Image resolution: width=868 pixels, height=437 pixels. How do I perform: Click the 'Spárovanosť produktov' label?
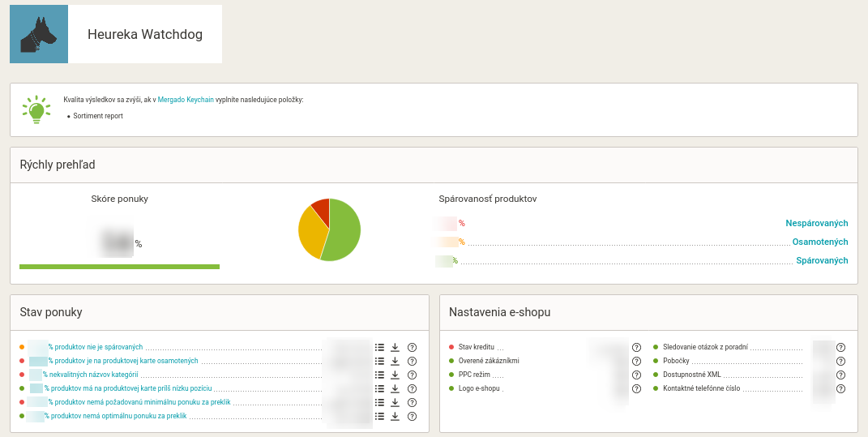click(x=488, y=199)
